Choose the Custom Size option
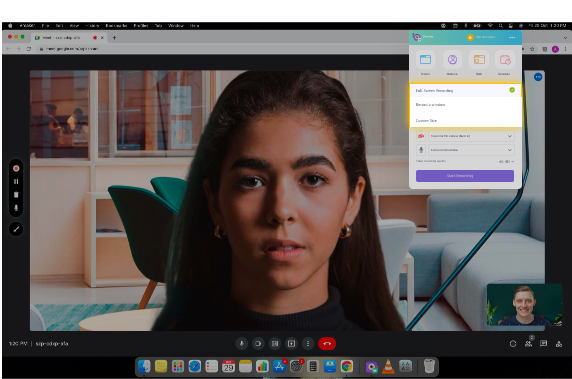This screenshot has height=379, width=572. click(x=465, y=120)
